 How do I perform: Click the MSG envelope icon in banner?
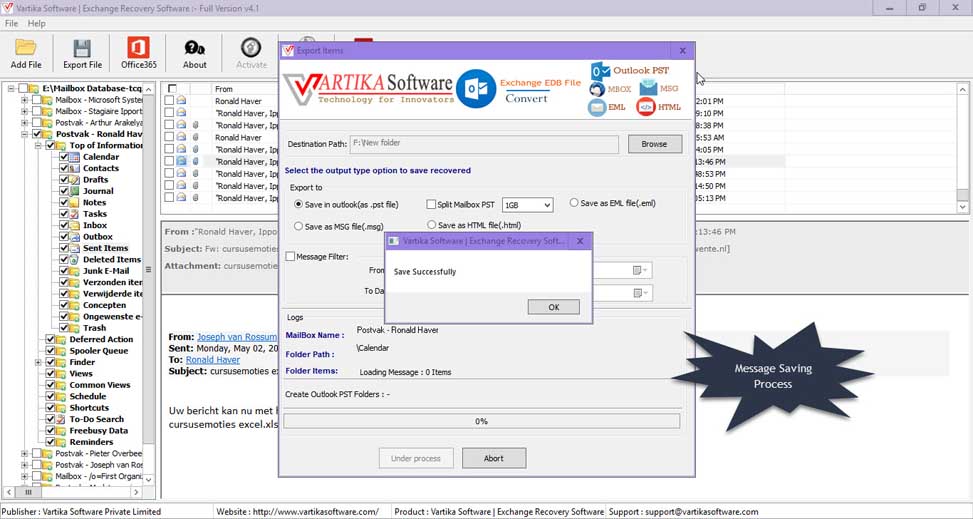(648, 89)
